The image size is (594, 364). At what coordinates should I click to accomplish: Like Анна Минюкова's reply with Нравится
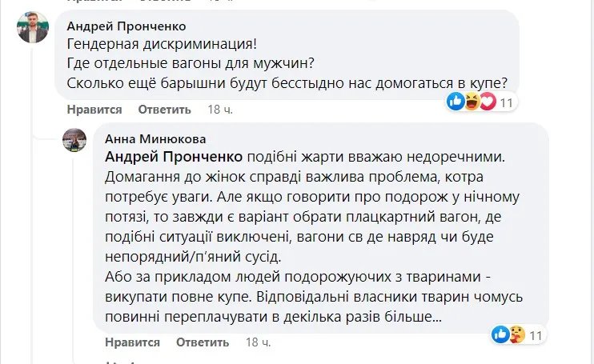pos(133,342)
